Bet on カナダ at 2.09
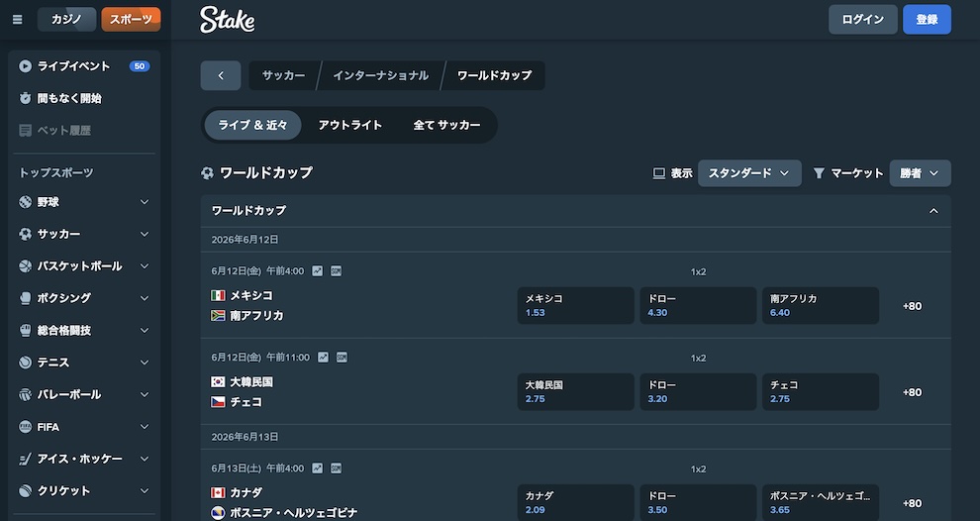 (575, 502)
